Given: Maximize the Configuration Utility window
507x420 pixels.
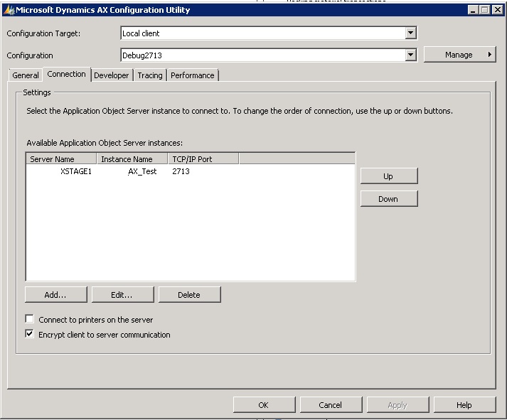Looking at the screenshot, I should (x=485, y=10).
